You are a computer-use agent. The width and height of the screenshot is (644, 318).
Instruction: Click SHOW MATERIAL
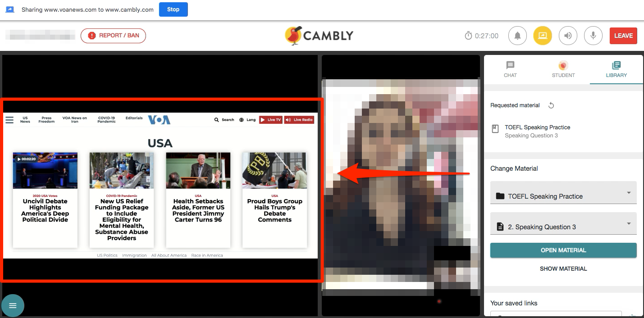563,268
